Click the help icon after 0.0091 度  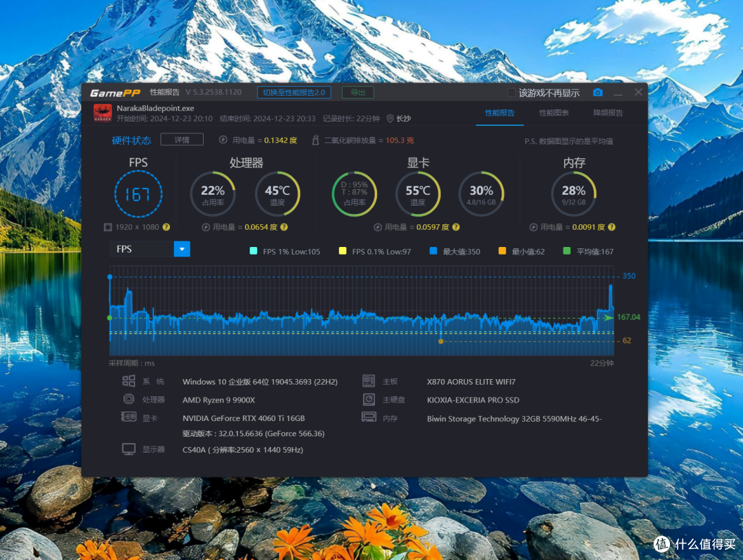click(612, 227)
